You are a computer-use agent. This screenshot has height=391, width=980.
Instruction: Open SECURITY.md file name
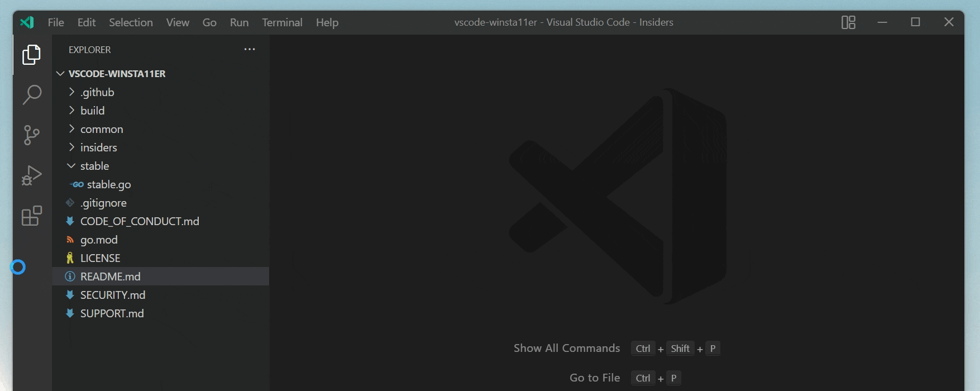tap(113, 295)
